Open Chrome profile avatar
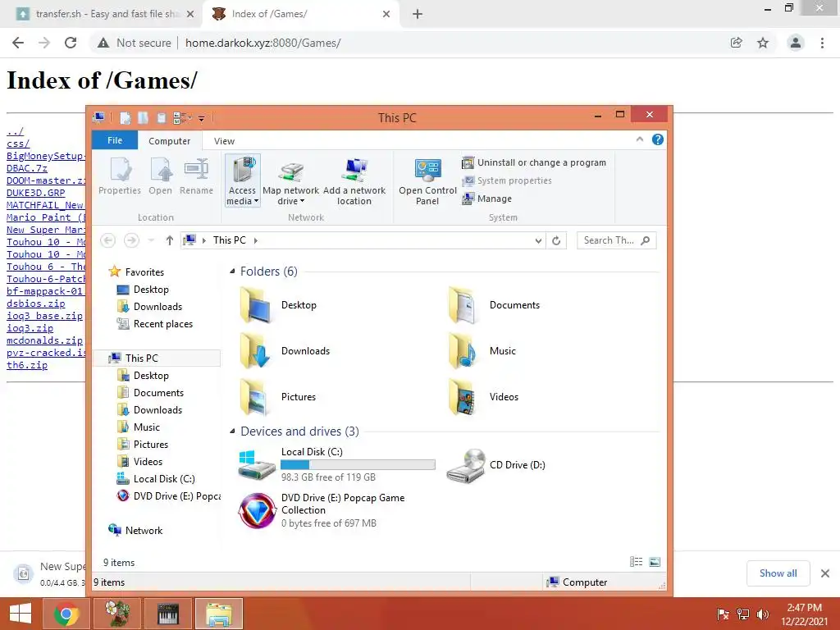Screen dimensions: 840x630 (x=796, y=43)
